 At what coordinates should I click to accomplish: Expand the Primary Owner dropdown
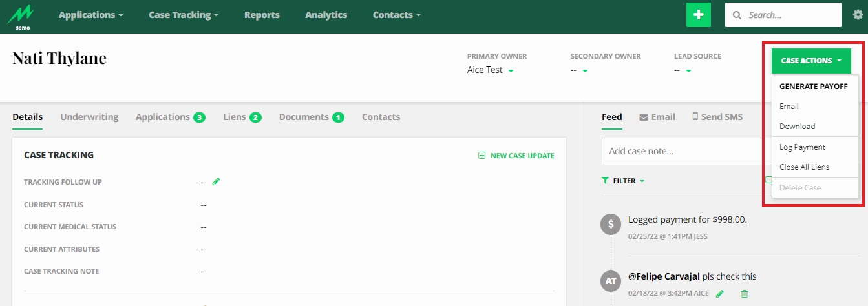tap(511, 70)
